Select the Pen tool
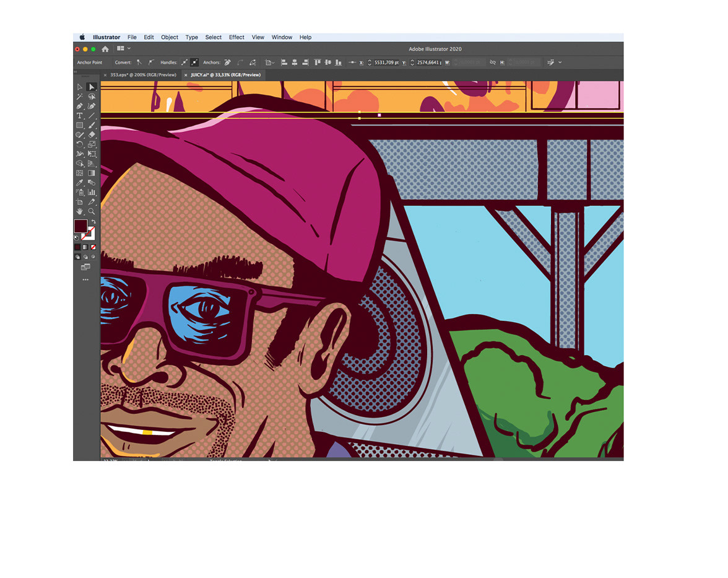The height and width of the screenshot is (578, 728). tap(79, 106)
